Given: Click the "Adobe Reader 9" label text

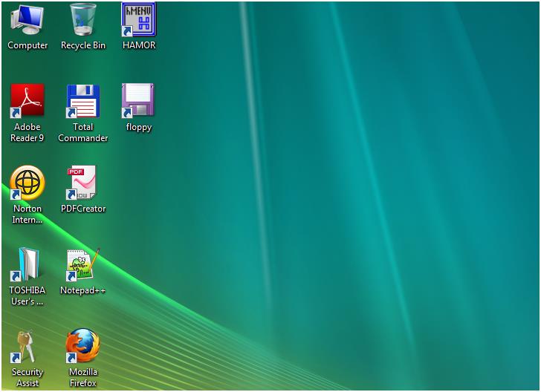Looking at the screenshot, I should (x=27, y=132).
